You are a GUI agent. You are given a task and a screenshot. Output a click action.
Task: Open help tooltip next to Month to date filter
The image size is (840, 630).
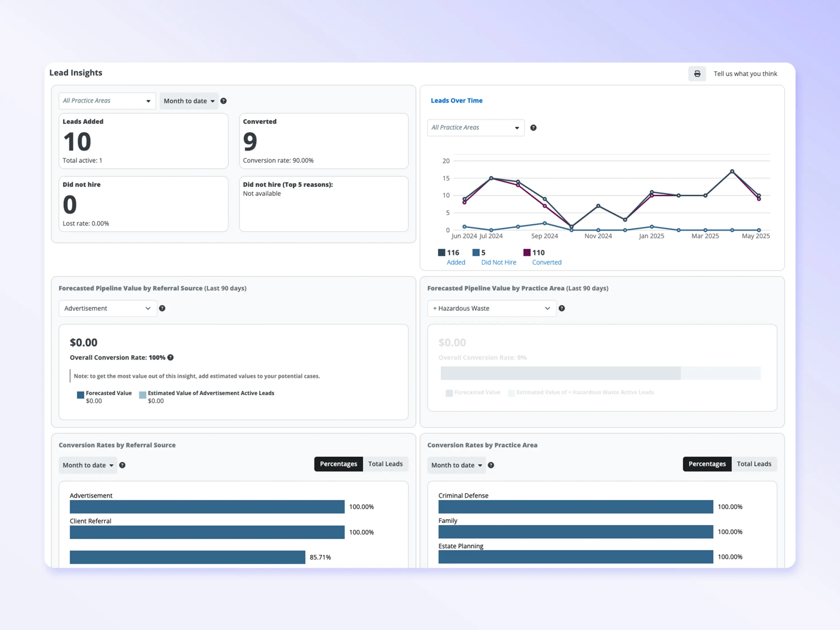[224, 101]
